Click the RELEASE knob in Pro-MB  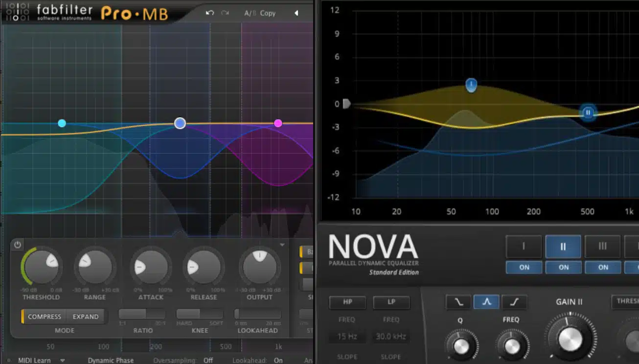click(205, 268)
